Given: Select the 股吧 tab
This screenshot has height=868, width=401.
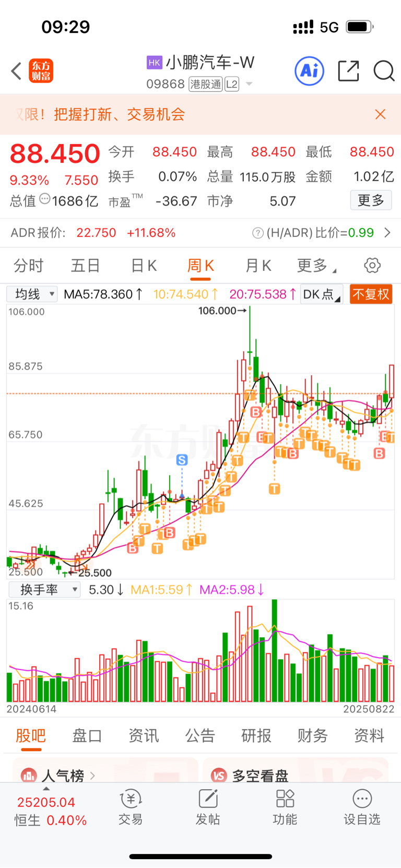Looking at the screenshot, I should pos(31,735).
